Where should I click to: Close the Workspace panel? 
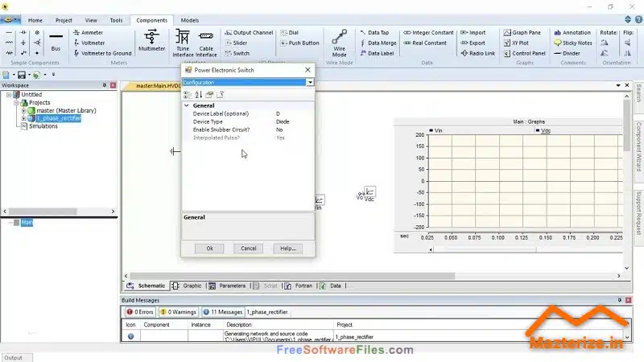click(113, 85)
